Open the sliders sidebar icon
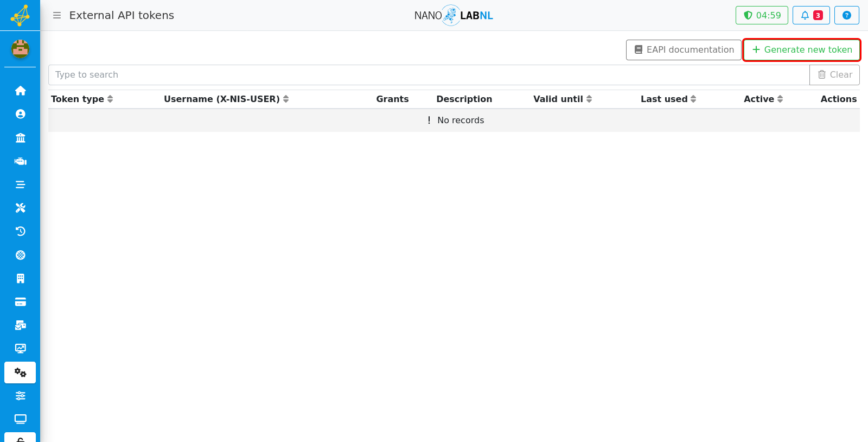 (x=20, y=396)
